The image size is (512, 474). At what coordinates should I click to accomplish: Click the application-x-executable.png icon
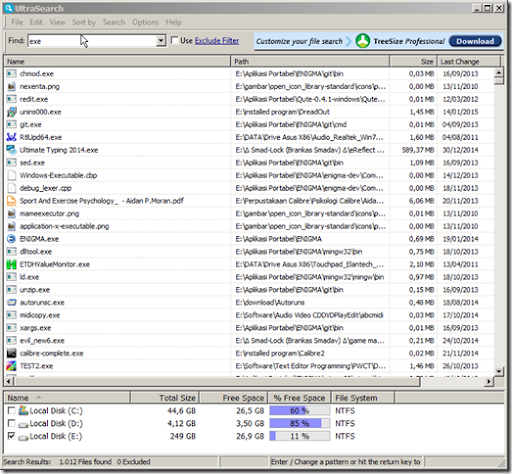click(x=11, y=226)
